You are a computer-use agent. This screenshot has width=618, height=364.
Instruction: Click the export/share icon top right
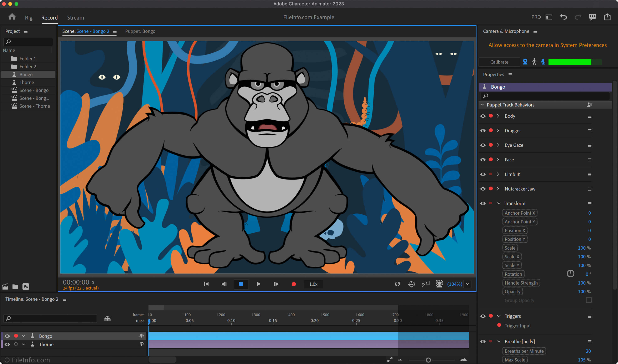click(x=607, y=17)
